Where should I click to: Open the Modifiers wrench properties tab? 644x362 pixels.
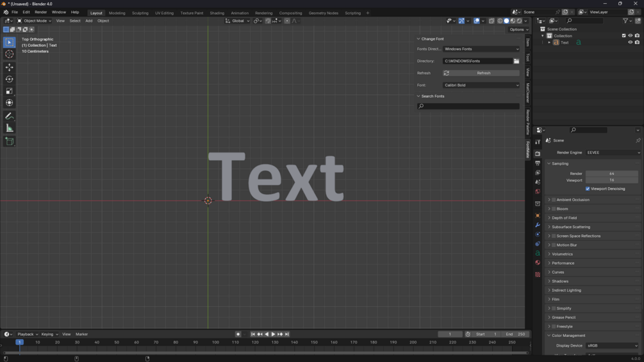(x=538, y=225)
